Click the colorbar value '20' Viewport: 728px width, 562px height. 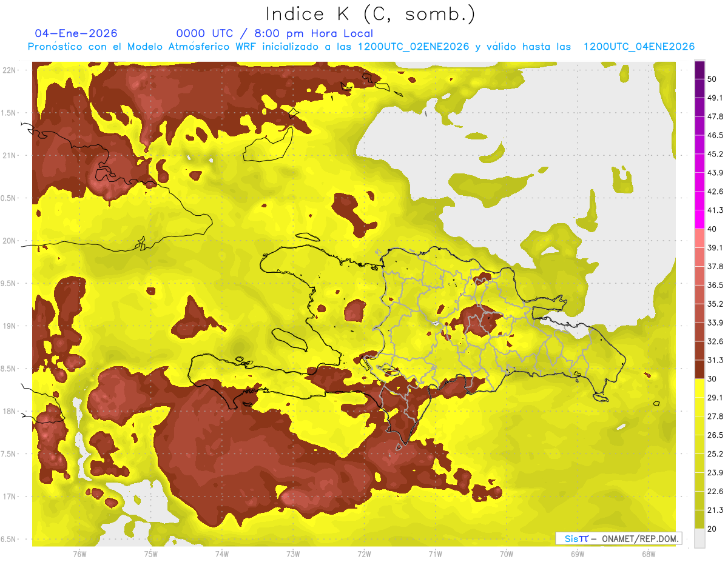coord(712,529)
